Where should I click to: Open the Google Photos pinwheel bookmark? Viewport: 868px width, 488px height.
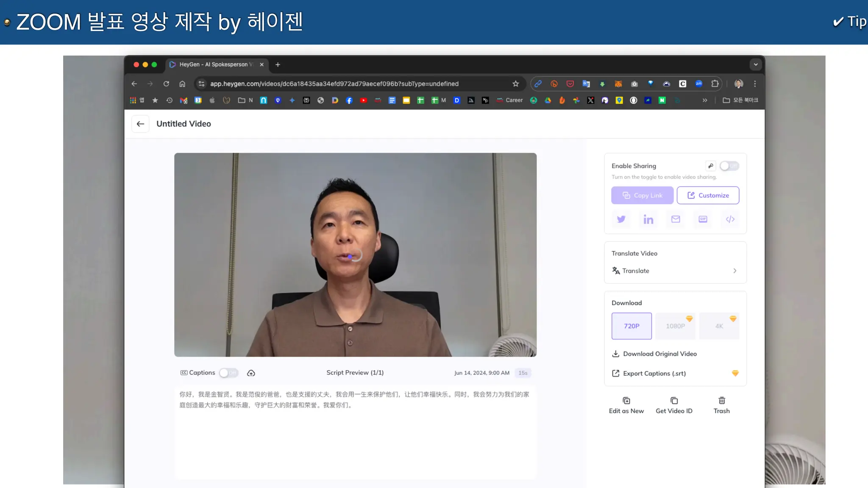tap(576, 100)
